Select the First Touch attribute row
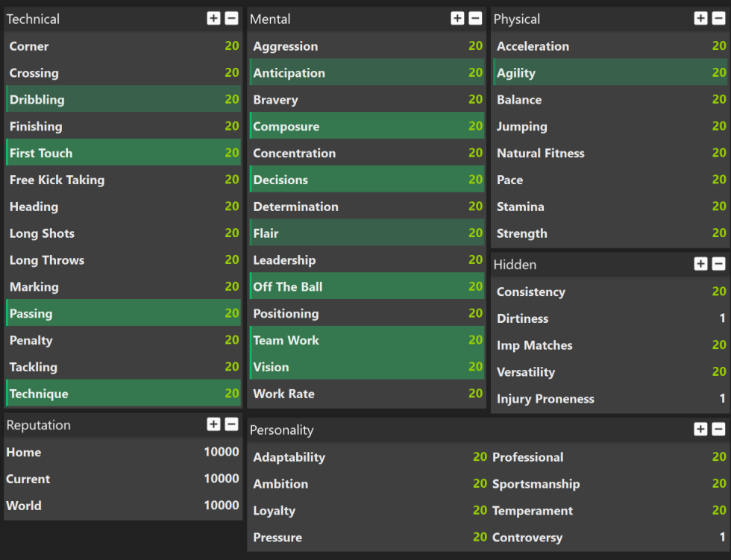This screenshot has width=731, height=560. coord(123,152)
